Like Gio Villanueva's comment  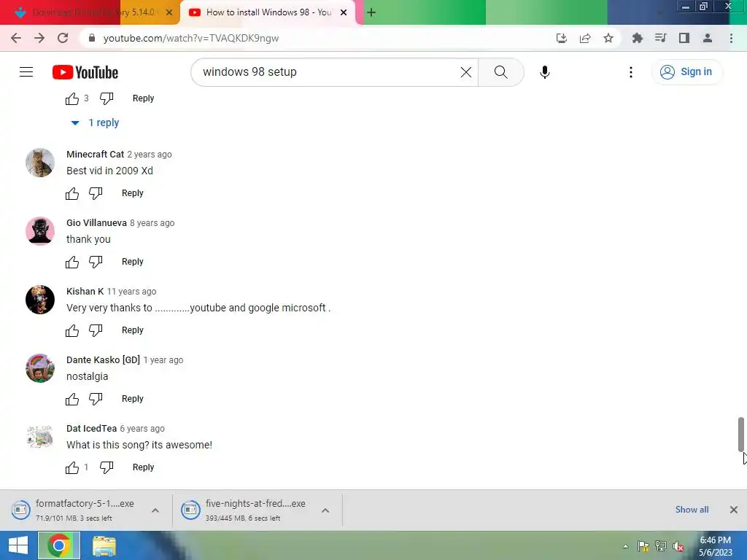(x=72, y=262)
